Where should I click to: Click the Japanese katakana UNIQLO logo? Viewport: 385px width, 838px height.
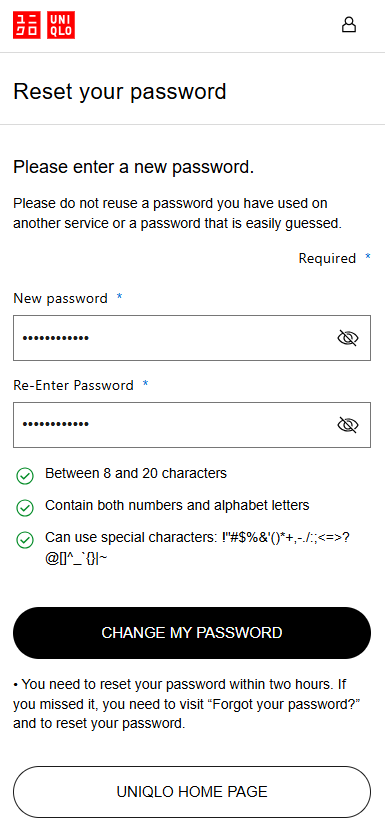pyautogui.click(x=27, y=25)
